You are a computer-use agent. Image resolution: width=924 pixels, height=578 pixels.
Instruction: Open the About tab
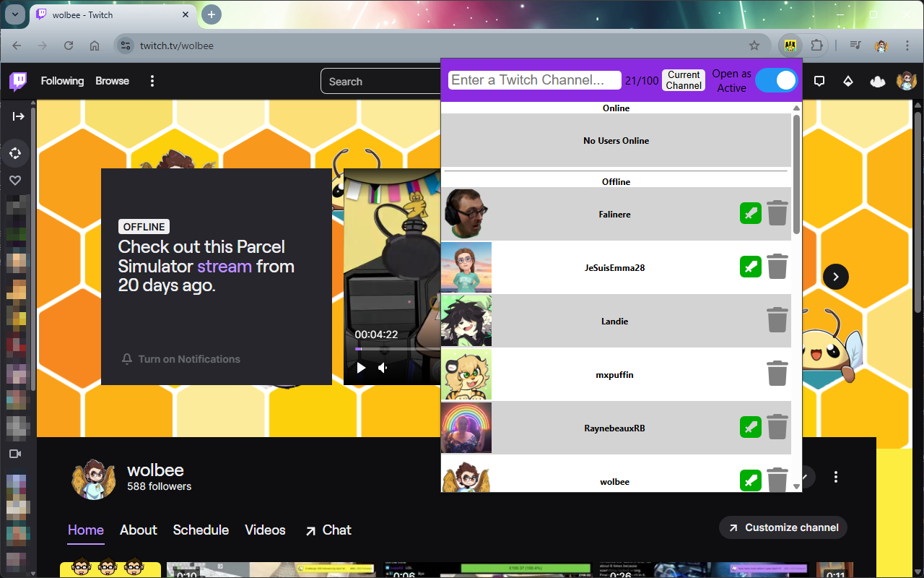(139, 530)
